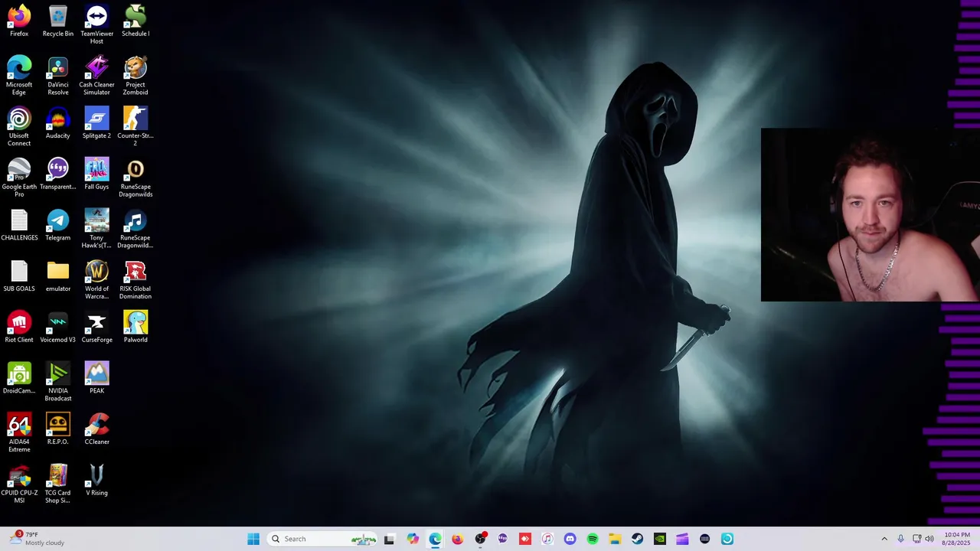
Task: Select the CHALLENGES text file
Action: [x=19, y=225]
